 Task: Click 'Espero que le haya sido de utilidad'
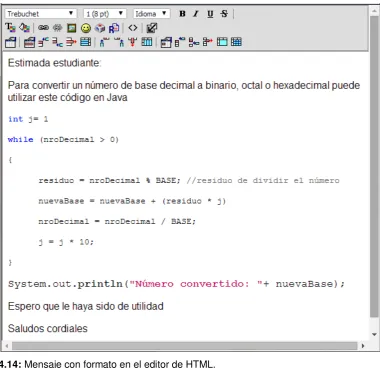pyautogui.click(x=86, y=306)
